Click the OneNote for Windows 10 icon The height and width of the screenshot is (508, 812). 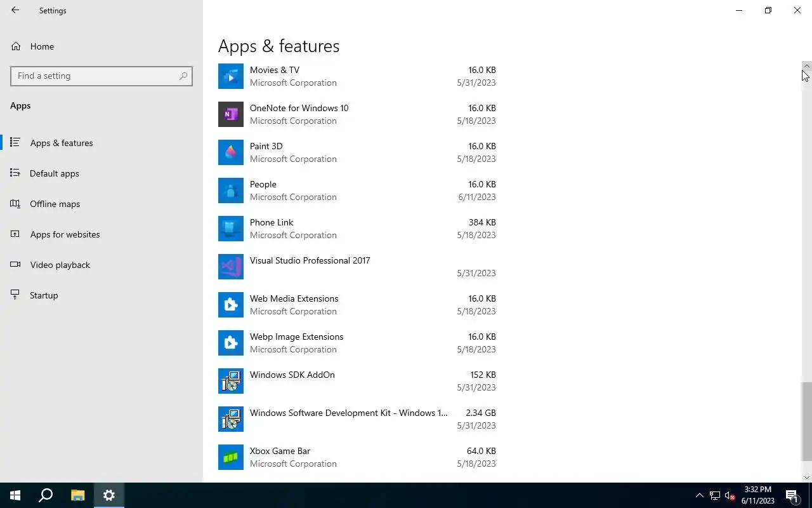coord(231,114)
